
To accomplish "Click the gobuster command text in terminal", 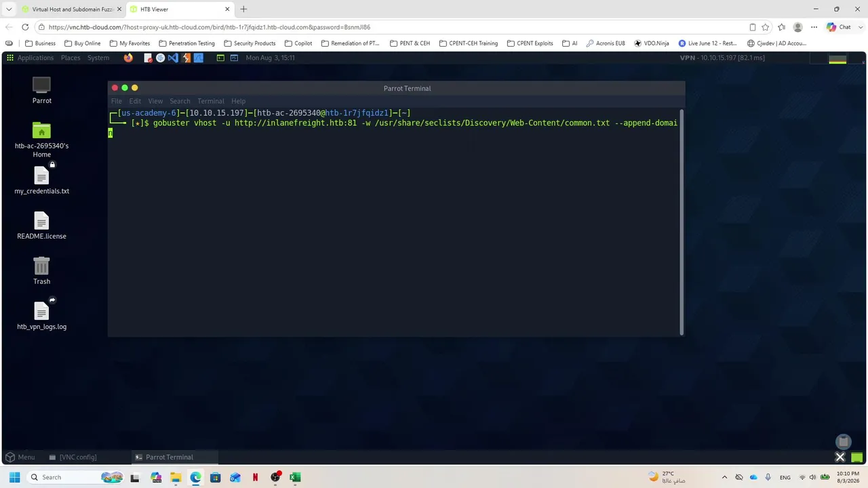I will click(415, 123).
